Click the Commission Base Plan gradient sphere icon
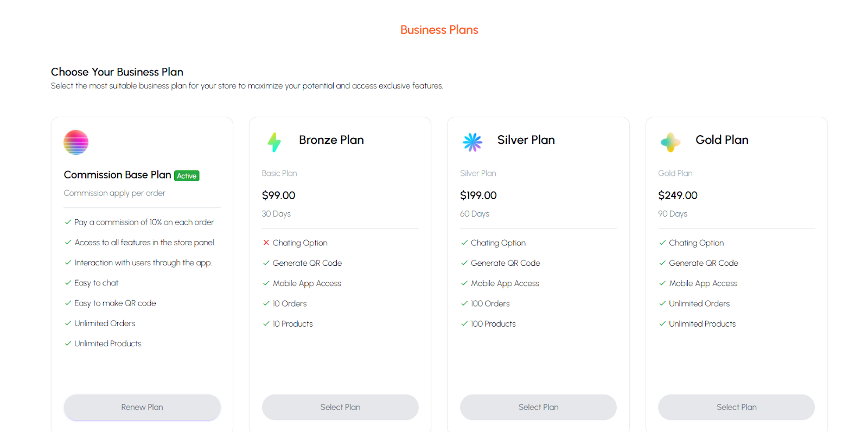The height and width of the screenshot is (432, 868). (76, 142)
